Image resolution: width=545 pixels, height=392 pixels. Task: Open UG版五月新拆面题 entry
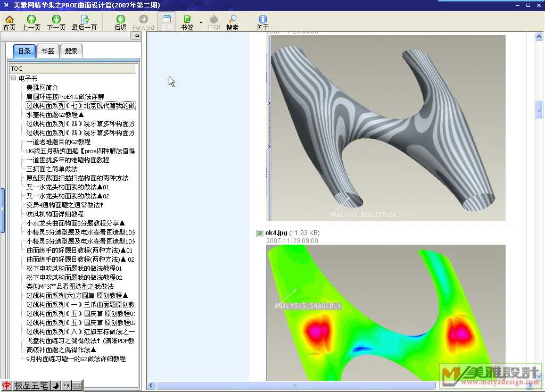click(x=81, y=151)
